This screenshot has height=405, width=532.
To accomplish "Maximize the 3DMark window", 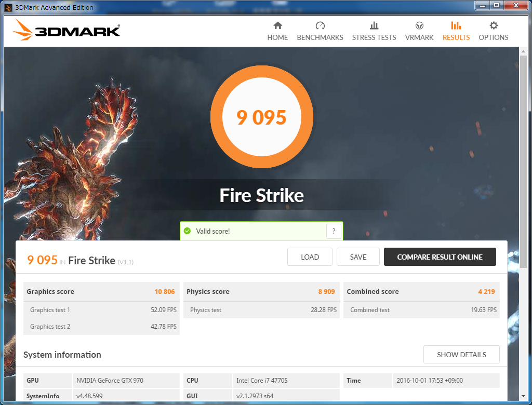I will (497, 5).
